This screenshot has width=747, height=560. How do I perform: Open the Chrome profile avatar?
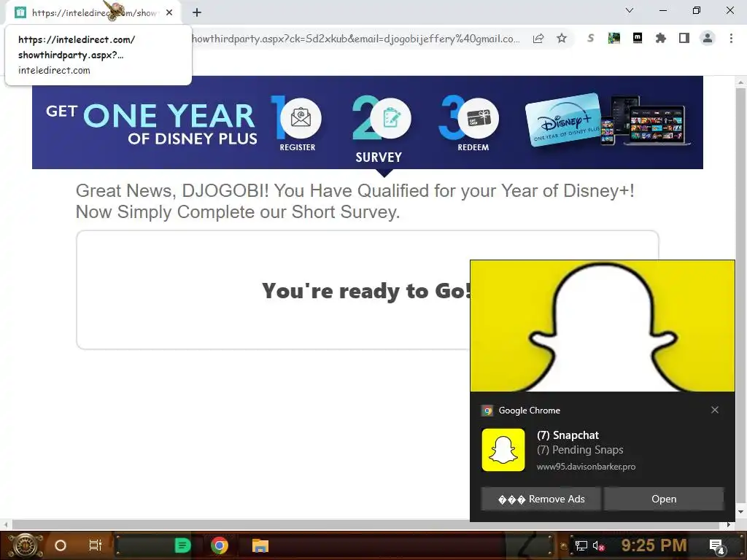click(x=708, y=38)
